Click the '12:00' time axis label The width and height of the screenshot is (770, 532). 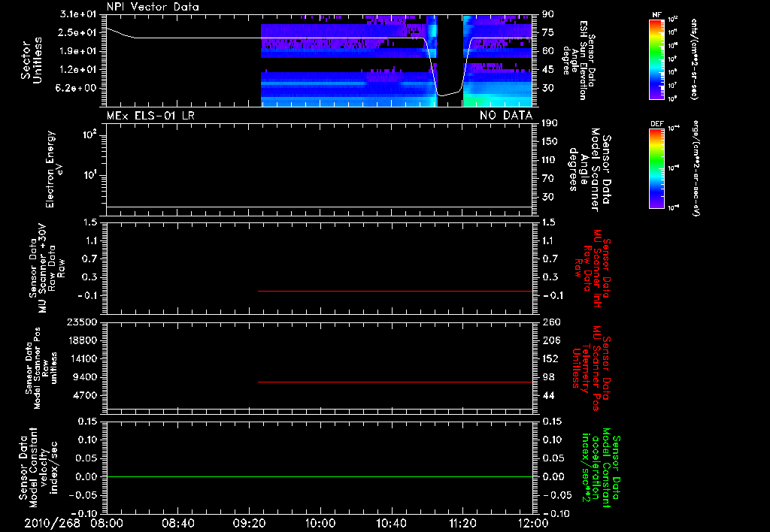[533, 523]
